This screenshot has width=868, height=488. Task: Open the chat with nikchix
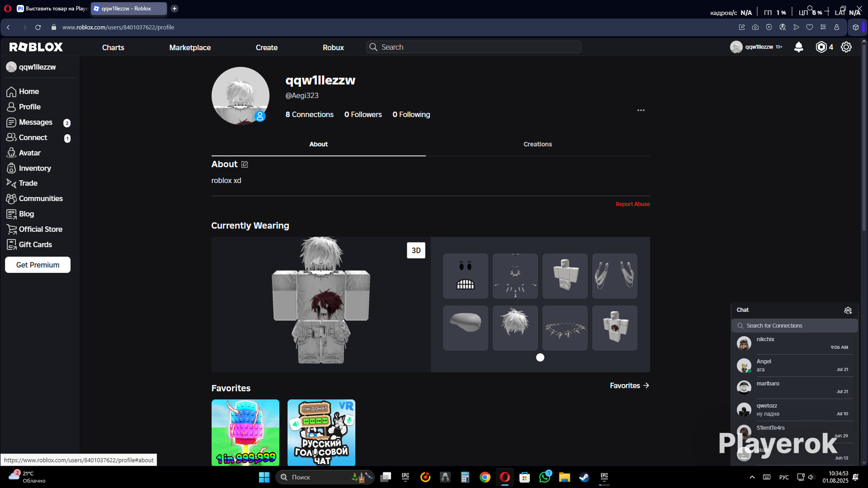point(794,344)
